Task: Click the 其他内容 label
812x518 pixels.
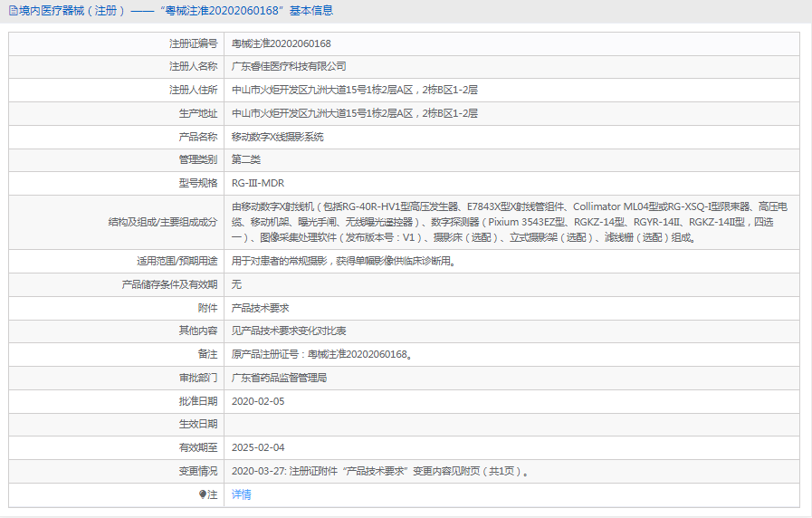Action: click(198, 331)
